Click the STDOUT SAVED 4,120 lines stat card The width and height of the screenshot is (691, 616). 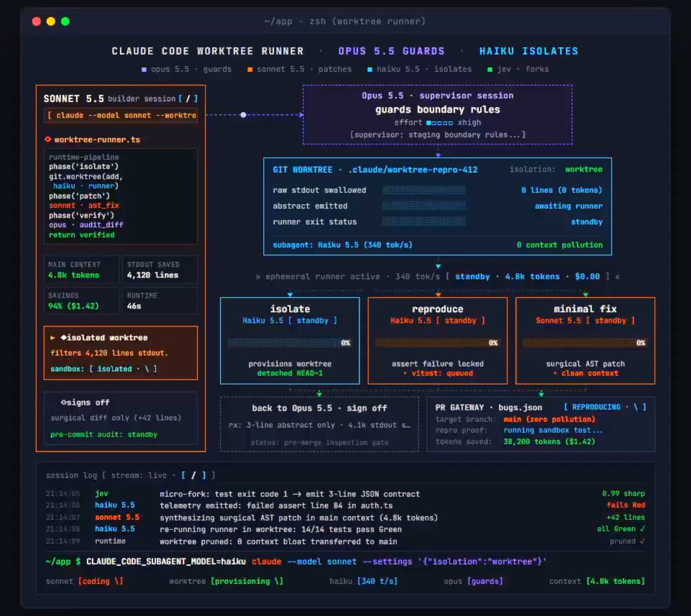160,270
